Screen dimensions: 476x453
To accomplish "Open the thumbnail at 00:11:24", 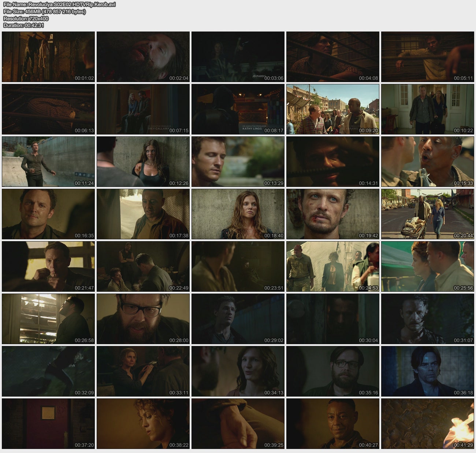I will click(x=48, y=162).
